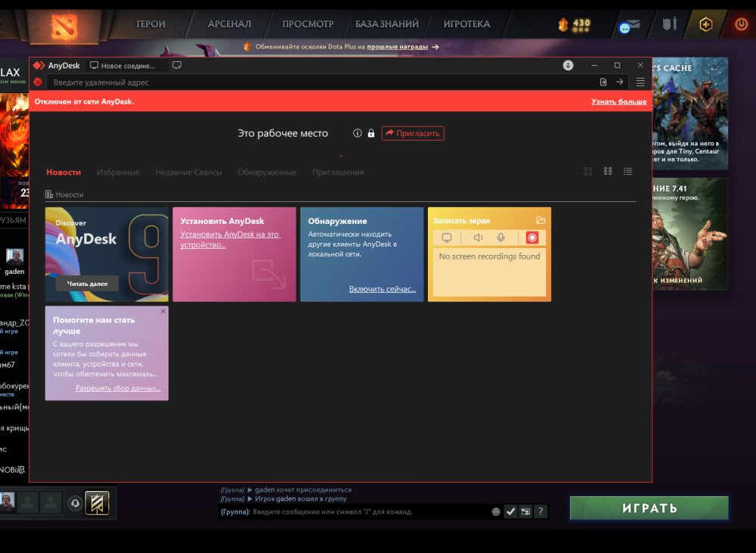Screen dimensions: 756x553
Task: Open БАЗА ЗНАНИЙ menu in Dota
Action: click(x=386, y=24)
